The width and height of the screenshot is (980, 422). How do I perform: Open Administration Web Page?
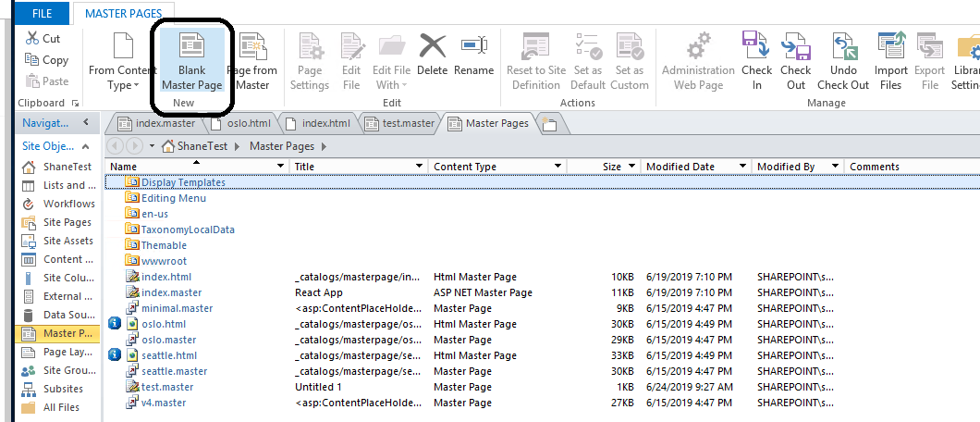[x=698, y=61]
